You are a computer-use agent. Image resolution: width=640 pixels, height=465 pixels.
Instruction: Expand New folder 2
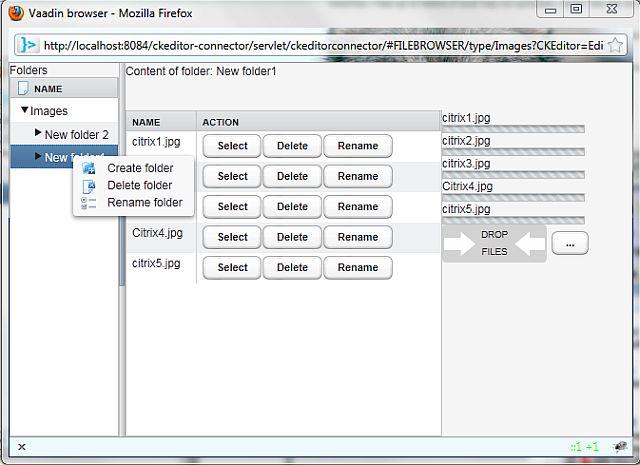click(38, 133)
